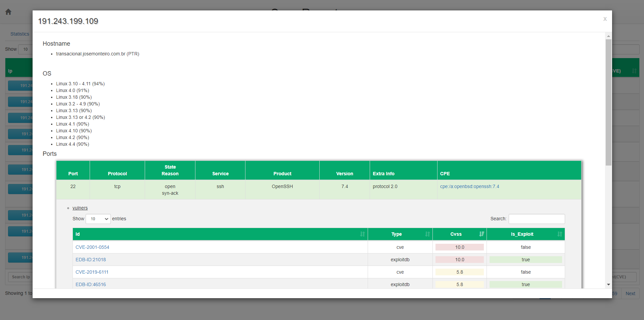This screenshot has width=644, height=320.
Task: Click the modal scrollbar up arrow
Action: point(608,36)
